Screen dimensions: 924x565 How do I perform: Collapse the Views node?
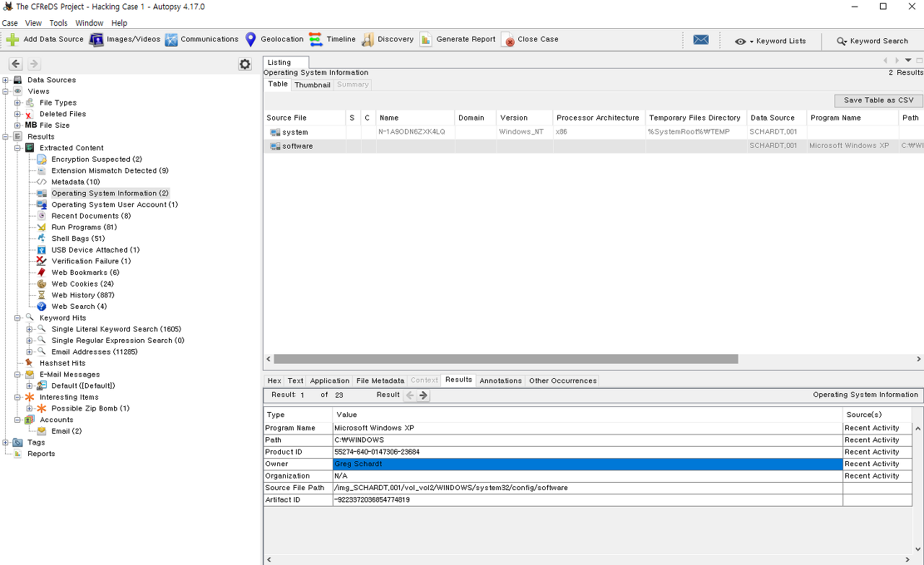(x=6, y=92)
